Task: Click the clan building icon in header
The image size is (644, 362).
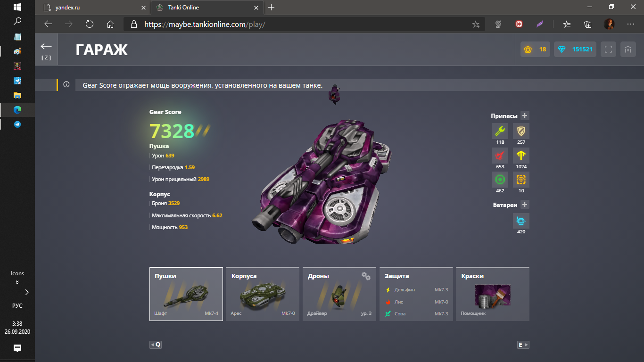Action: point(628,49)
